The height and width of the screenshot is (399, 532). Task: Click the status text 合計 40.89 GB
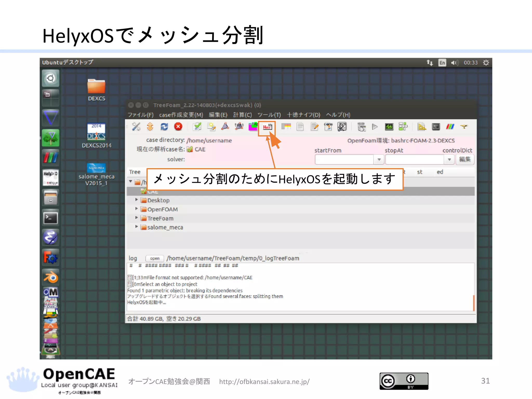pos(145,319)
